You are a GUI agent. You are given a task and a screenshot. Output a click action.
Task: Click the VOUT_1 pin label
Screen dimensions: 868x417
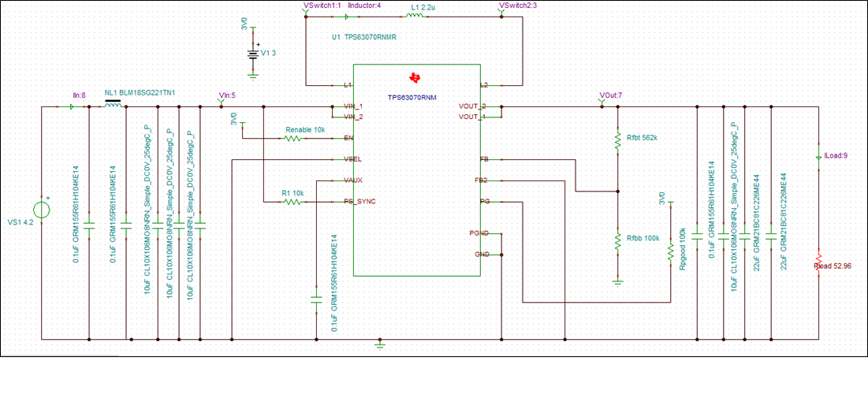(x=472, y=117)
